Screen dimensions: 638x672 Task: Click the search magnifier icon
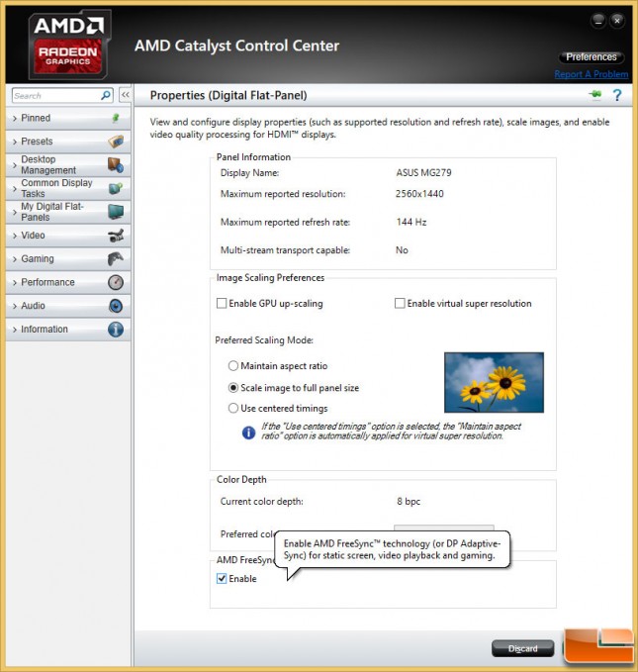coord(106,95)
